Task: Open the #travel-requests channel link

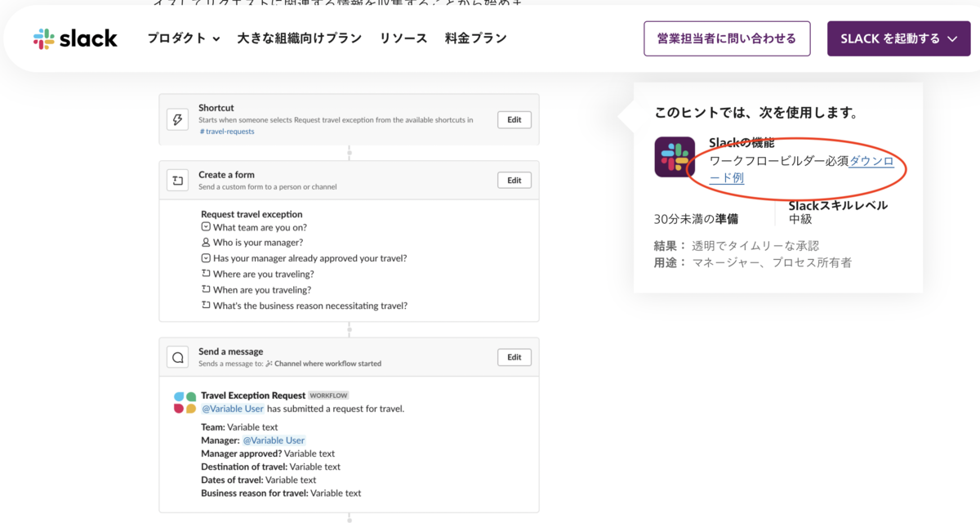Action: [x=227, y=132]
